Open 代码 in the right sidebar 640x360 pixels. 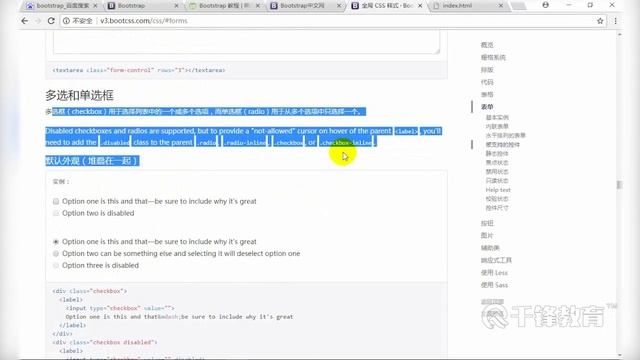487,82
